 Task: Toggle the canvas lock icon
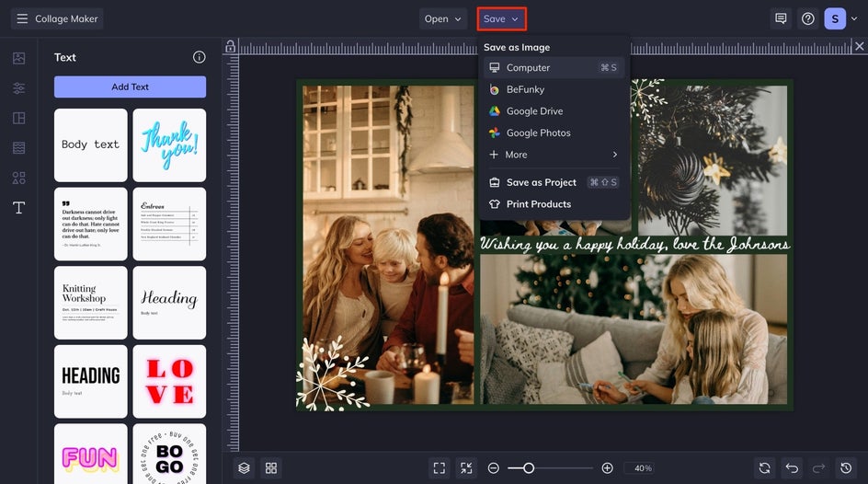point(231,47)
